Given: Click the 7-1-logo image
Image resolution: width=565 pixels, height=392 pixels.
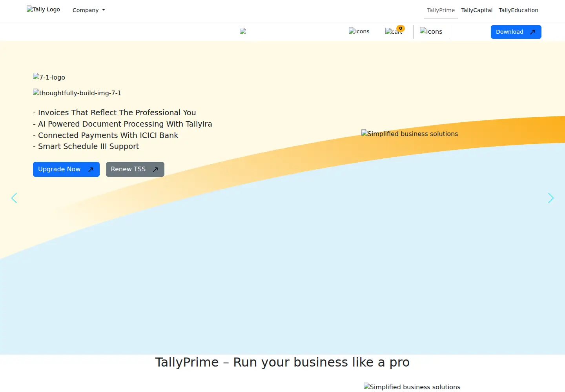Looking at the screenshot, I should point(49,77).
